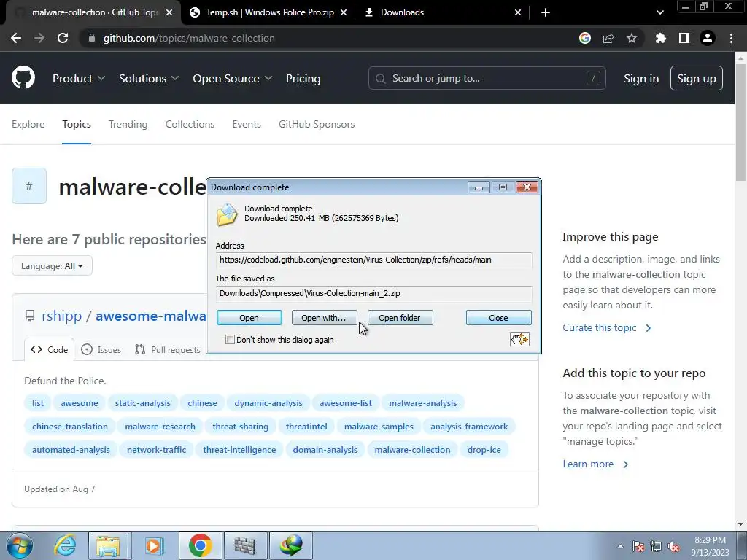747x560 pixels.
Task: Click the Action Center flag tray icon
Action: point(638,547)
